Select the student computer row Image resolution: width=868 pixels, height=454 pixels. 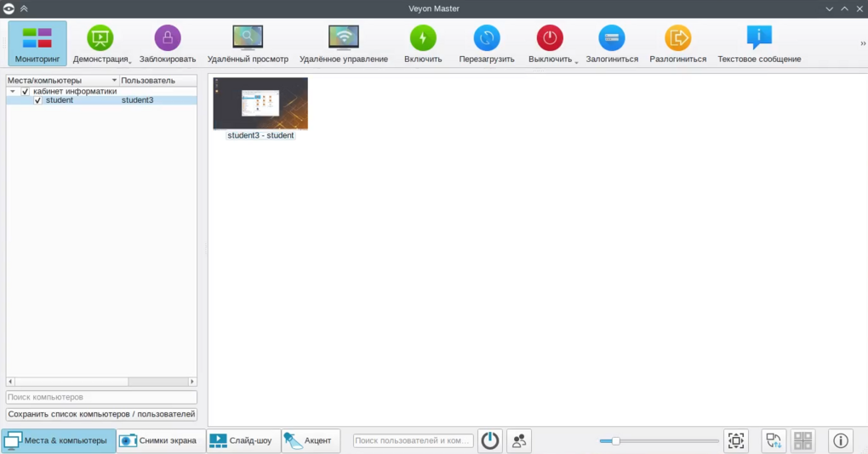point(101,100)
